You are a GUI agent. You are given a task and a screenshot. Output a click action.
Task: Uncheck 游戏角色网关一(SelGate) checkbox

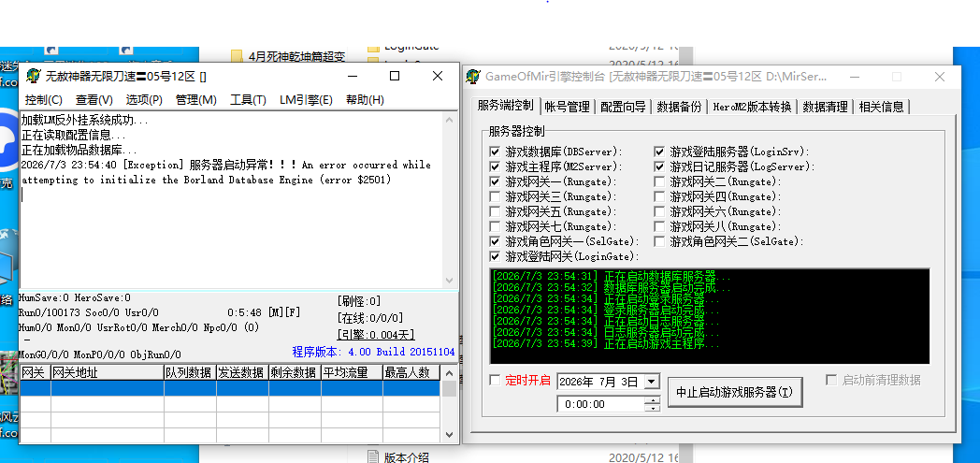tap(495, 242)
